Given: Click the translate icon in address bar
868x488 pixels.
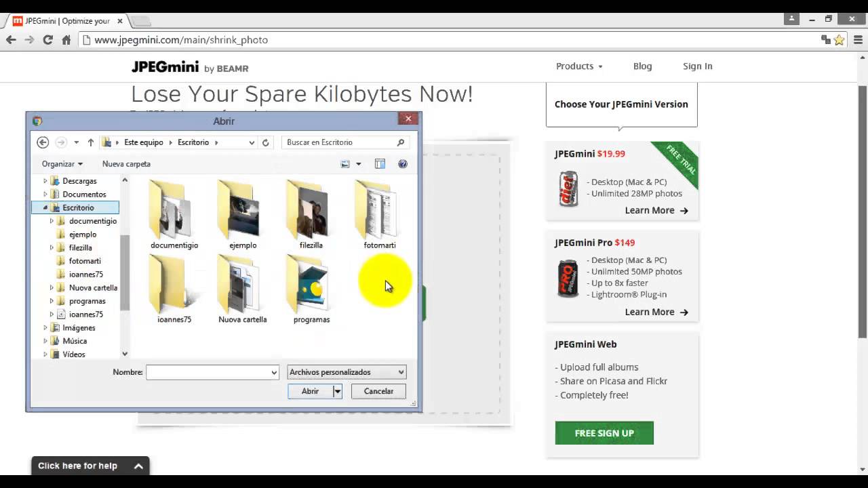Looking at the screenshot, I should click(x=826, y=40).
